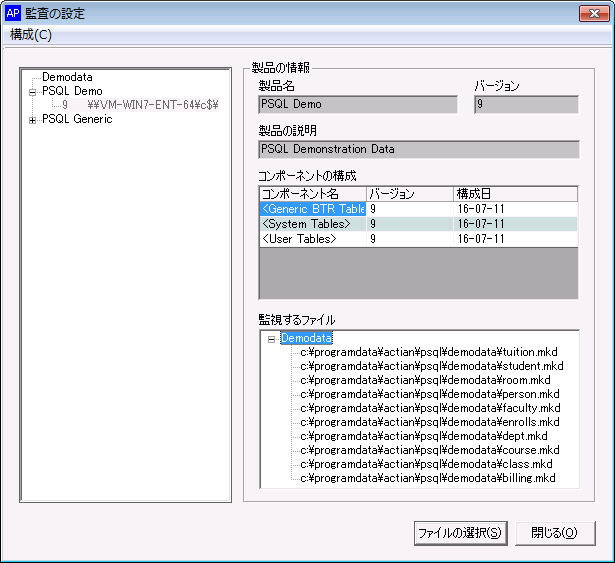Open the 構成(C) menu
Screen dimensions: 615x563
click(x=31, y=34)
